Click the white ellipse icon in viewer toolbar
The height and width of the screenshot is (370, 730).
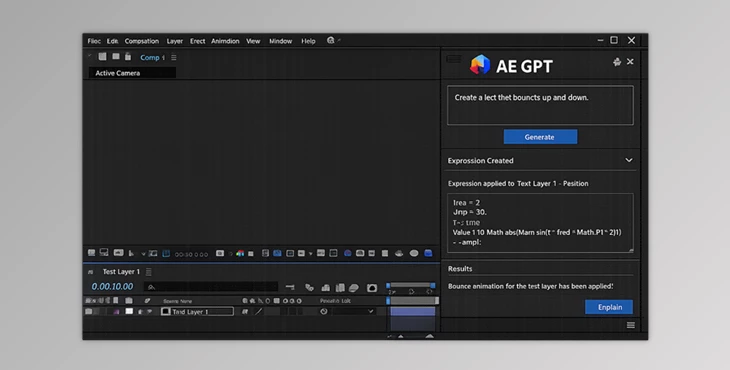(x=414, y=253)
